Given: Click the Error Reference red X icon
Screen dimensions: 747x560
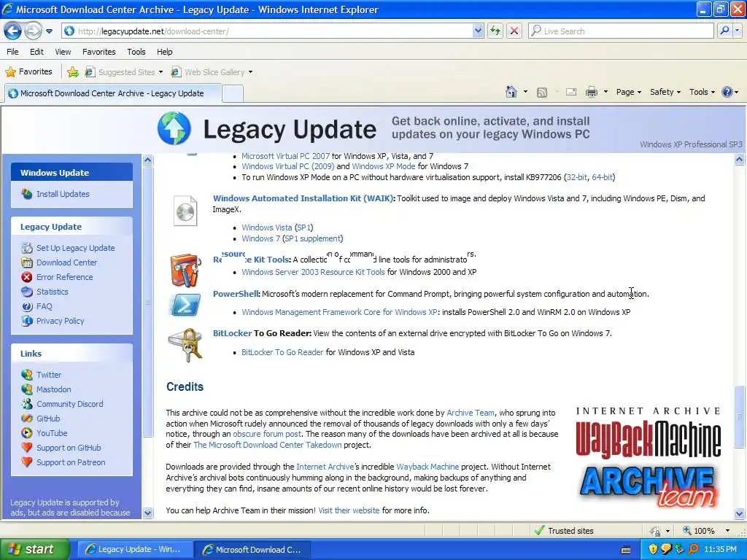Looking at the screenshot, I should (x=27, y=277).
